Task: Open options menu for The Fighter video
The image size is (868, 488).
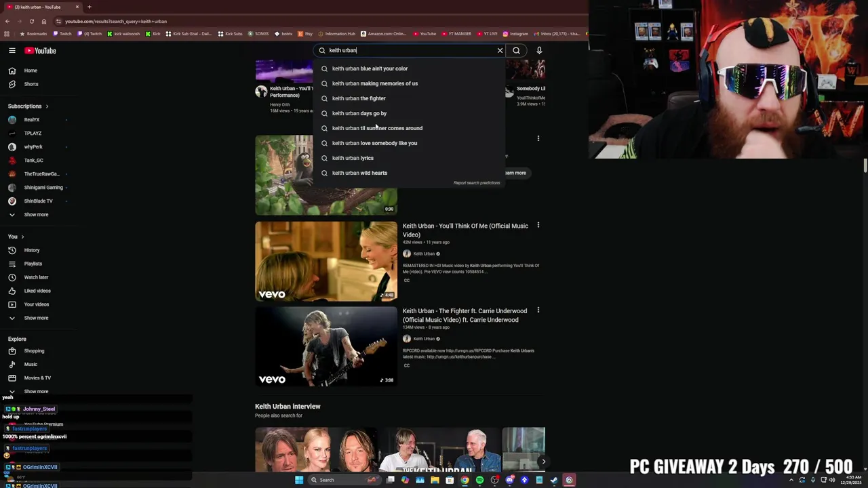Action: [538, 310]
